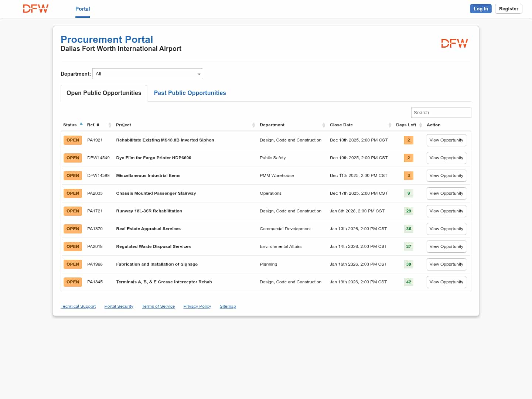Sort by Department column arrows

[x=324, y=125]
